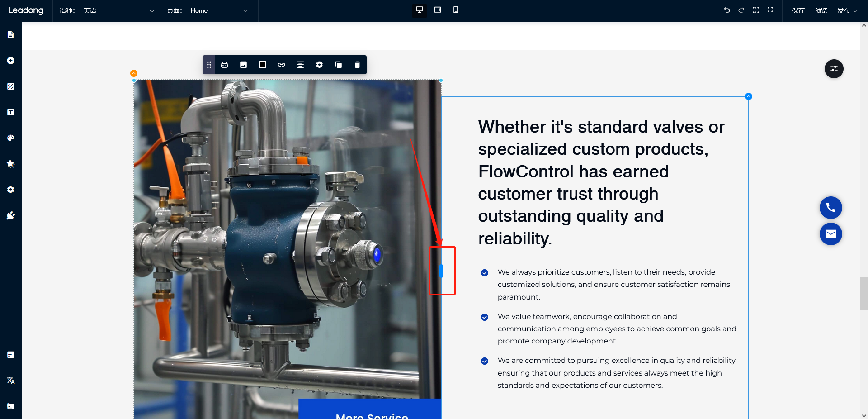This screenshot has width=868, height=419.
Task: Click 保存 to save the page
Action: [798, 10]
